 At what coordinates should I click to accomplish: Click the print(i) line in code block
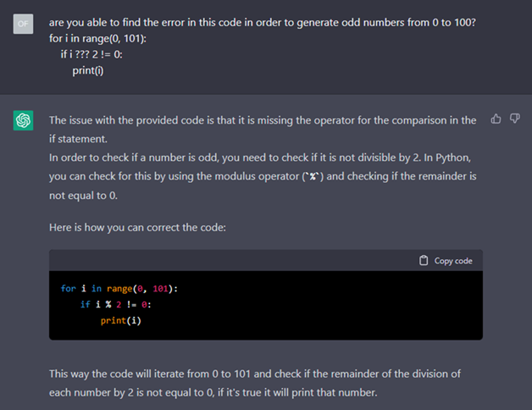click(x=121, y=320)
